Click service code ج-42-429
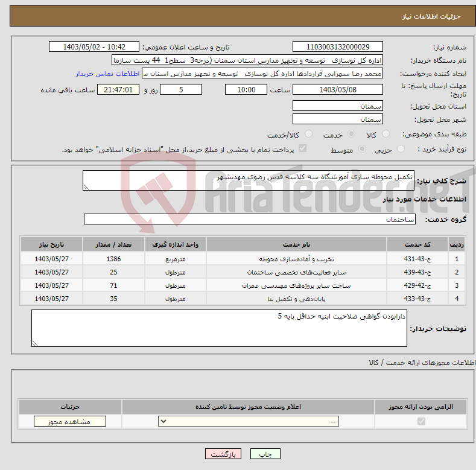The width and height of the screenshot is (476, 470). point(417,286)
